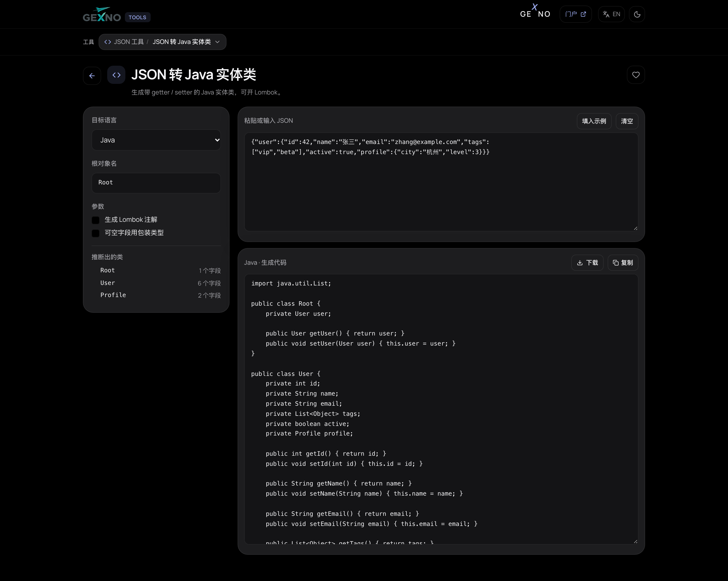Copy generated code with the 复制 button
728x581 pixels.
click(x=623, y=263)
